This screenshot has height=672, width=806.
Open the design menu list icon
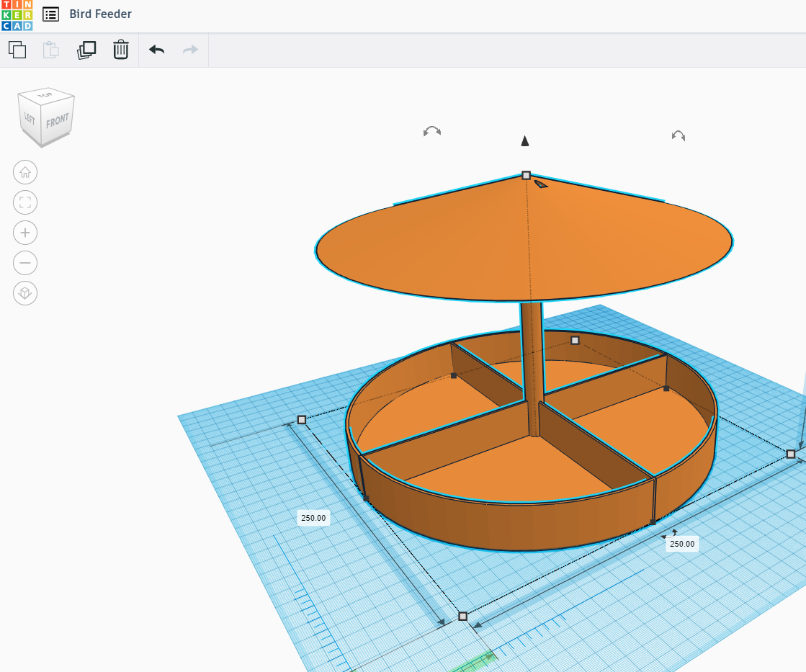[50, 14]
